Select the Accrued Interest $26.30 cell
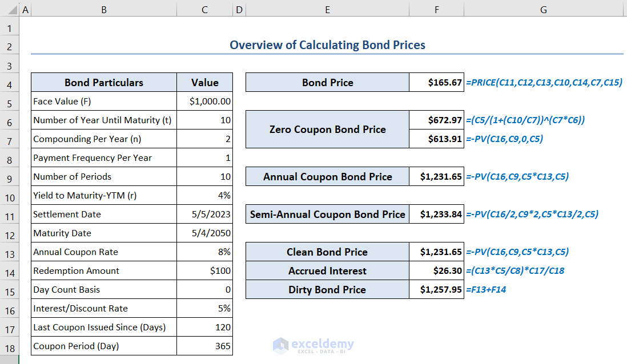The image size is (627, 364). click(x=436, y=271)
